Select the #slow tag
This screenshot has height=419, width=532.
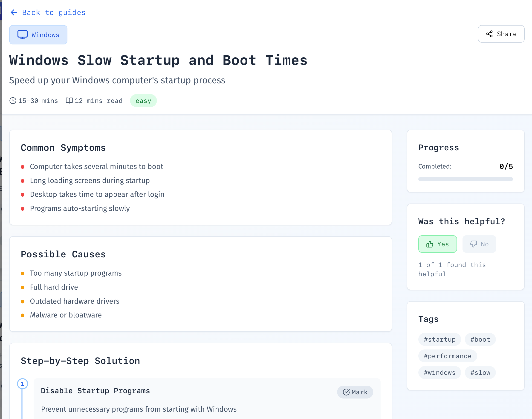480,373
